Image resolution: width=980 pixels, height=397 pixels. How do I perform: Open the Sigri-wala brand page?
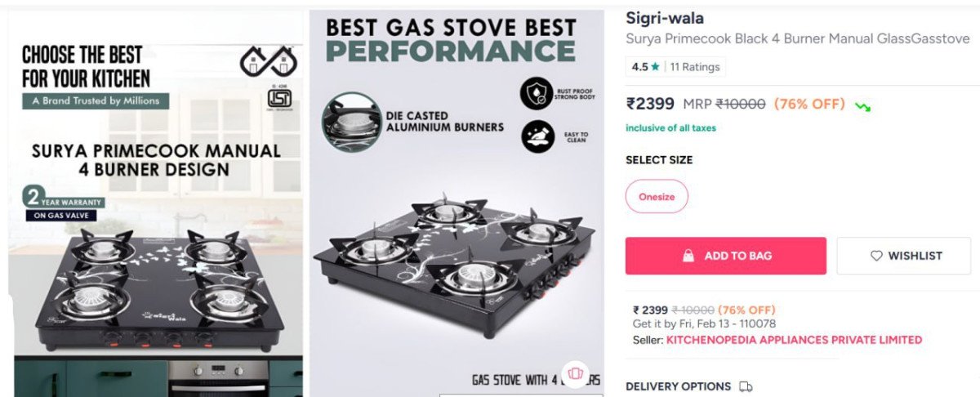click(664, 18)
